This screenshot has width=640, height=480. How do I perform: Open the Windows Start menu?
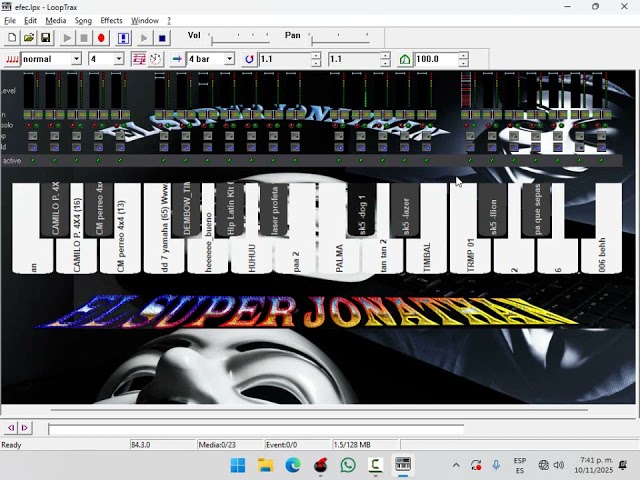click(x=238, y=465)
